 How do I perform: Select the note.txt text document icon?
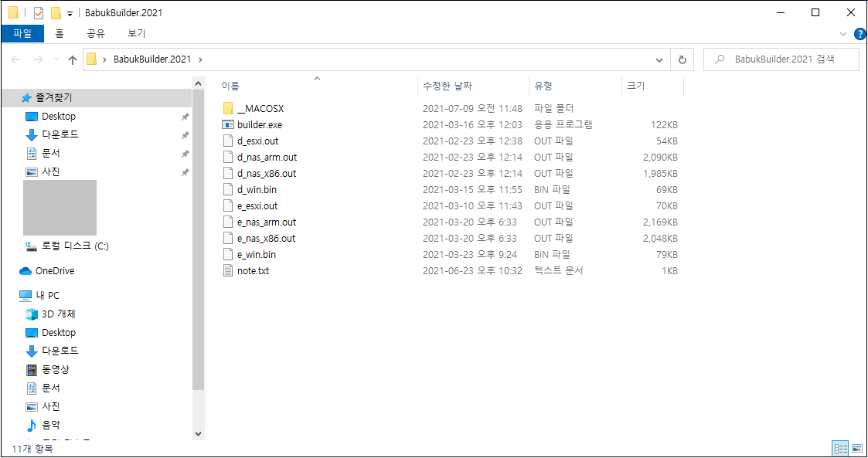click(228, 270)
